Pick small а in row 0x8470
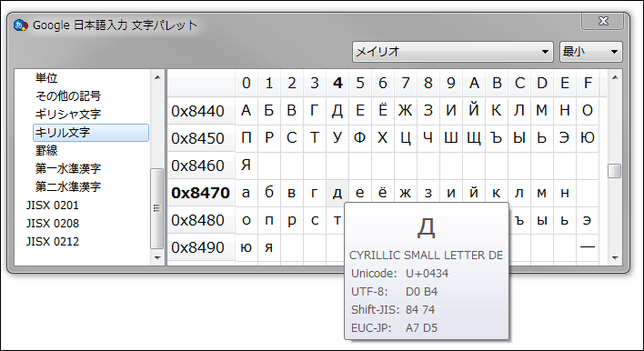The height and width of the screenshot is (351, 644). (247, 193)
